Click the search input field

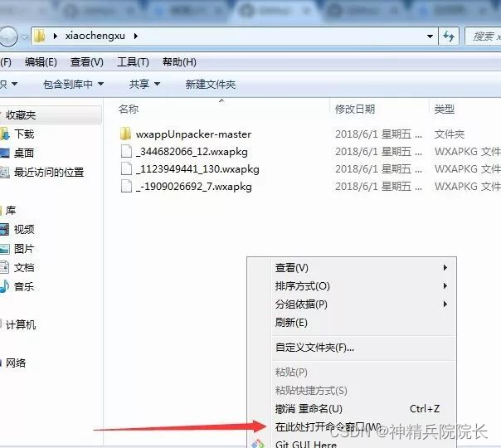[x=483, y=37]
